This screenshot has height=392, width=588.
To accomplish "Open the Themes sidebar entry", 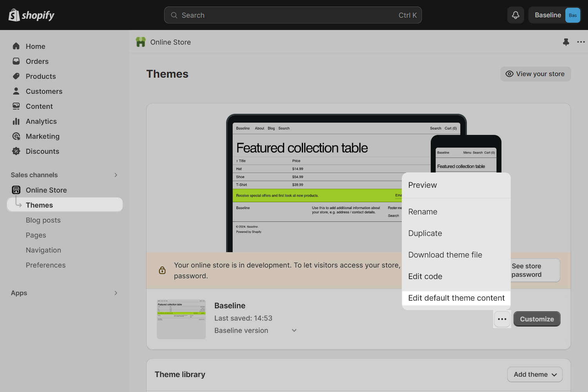I will tap(39, 205).
